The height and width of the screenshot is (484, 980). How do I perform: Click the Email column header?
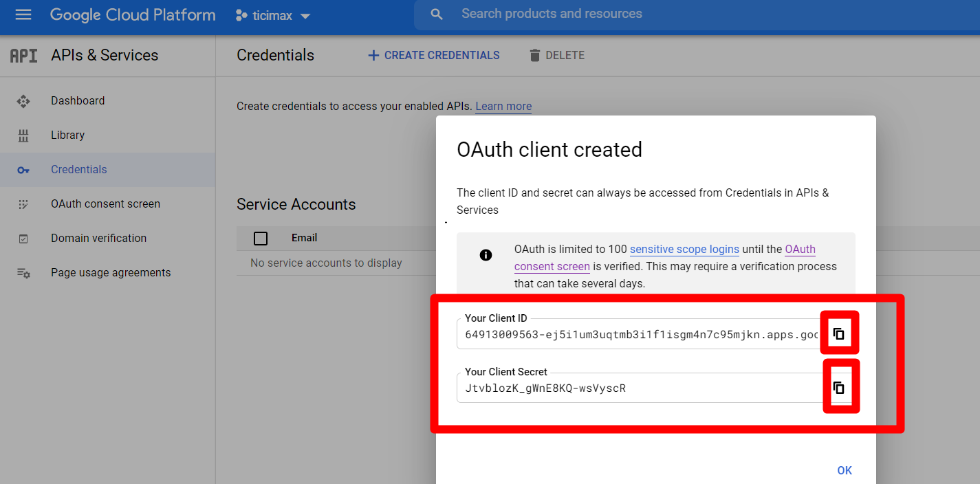[x=304, y=238]
